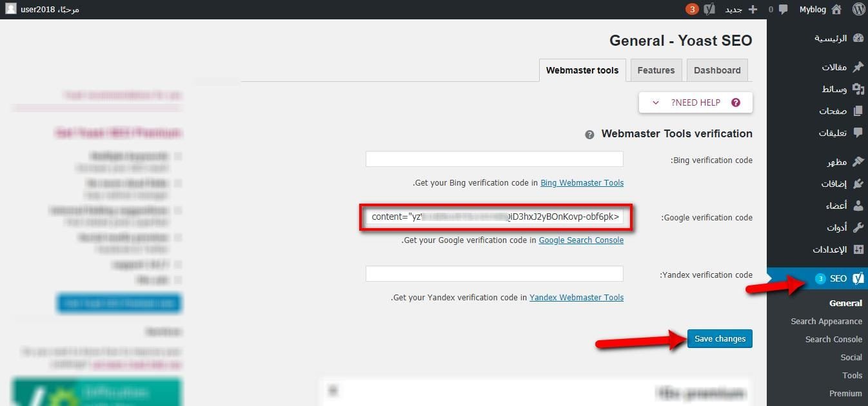Click the Yandex verification code field
The width and height of the screenshot is (868, 406).
click(x=494, y=273)
